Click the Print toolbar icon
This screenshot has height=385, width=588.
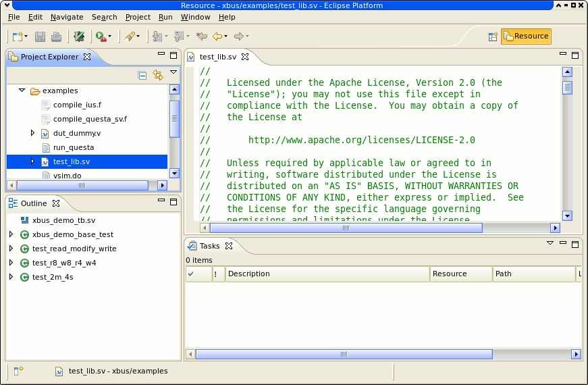56,36
